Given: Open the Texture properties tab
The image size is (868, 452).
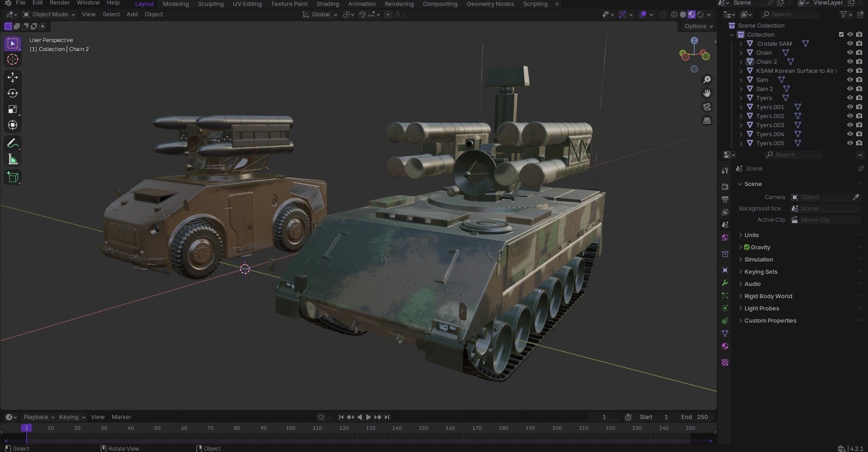Looking at the screenshot, I should coord(725,362).
